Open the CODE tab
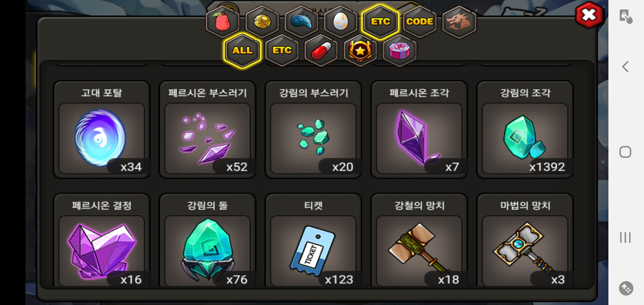 (419, 22)
